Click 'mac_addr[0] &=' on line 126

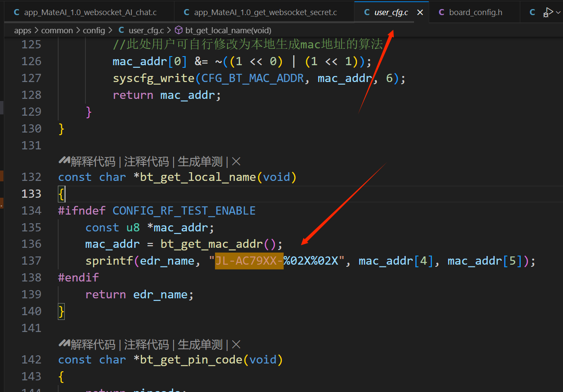coord(160,61)
